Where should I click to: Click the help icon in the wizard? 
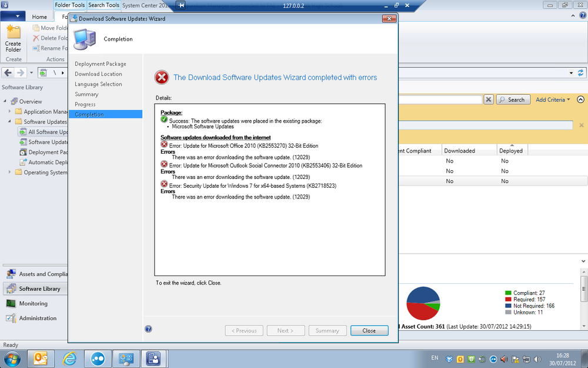149,329
